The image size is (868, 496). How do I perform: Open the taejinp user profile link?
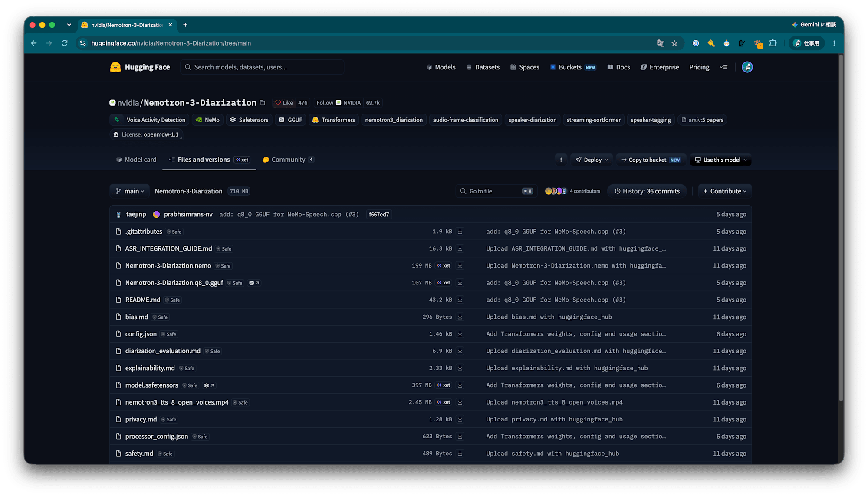[136, 215]
